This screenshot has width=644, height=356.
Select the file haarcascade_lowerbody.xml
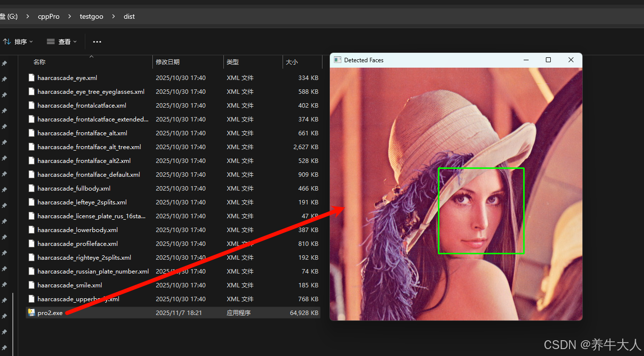pyautogui.click(x=77, y=230)
